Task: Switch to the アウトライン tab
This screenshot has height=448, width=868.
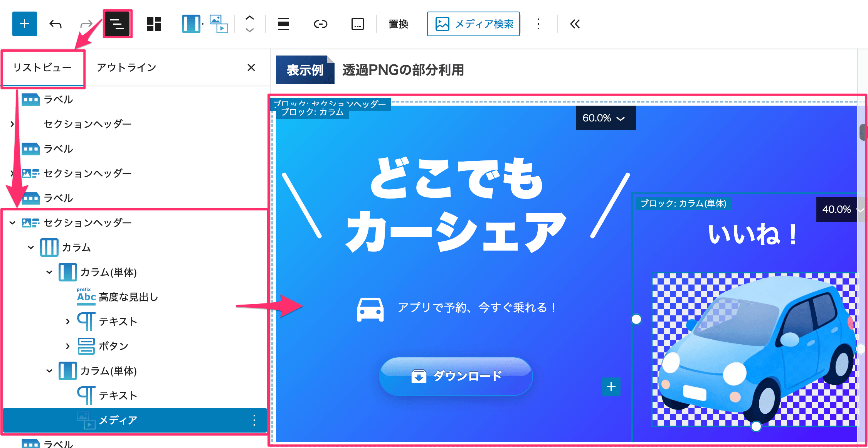Action: (x=126, y=67)
